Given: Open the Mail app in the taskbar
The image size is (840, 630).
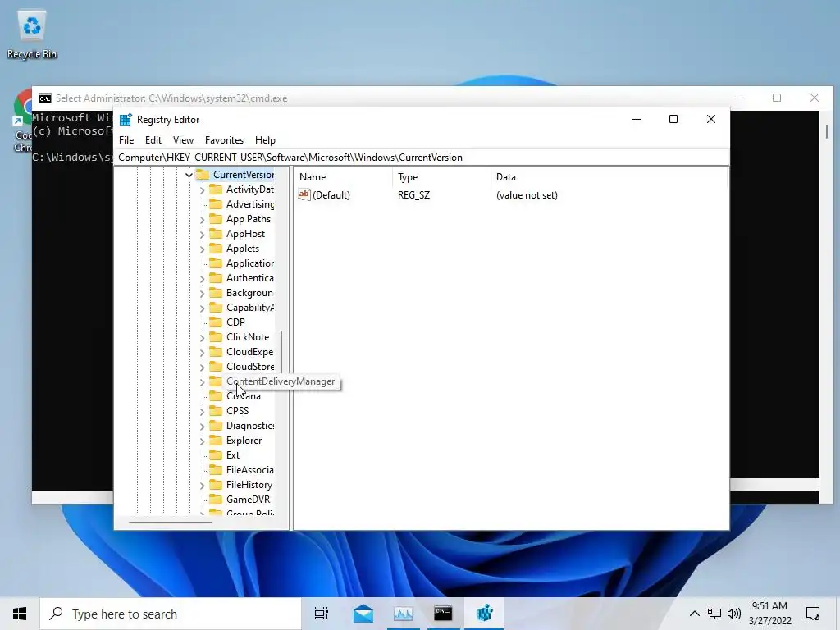Looking at the screenshot, I should click(363, 614).
